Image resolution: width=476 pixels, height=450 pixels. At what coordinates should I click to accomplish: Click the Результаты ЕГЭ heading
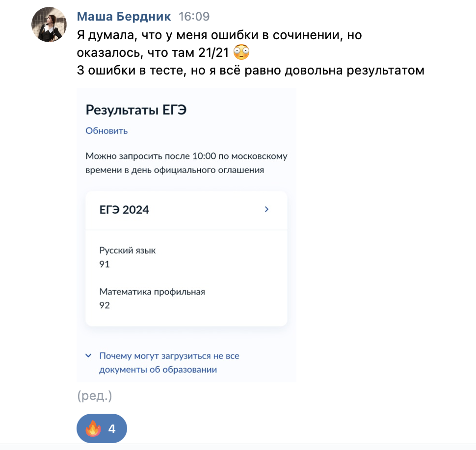[x=136, y=110]
